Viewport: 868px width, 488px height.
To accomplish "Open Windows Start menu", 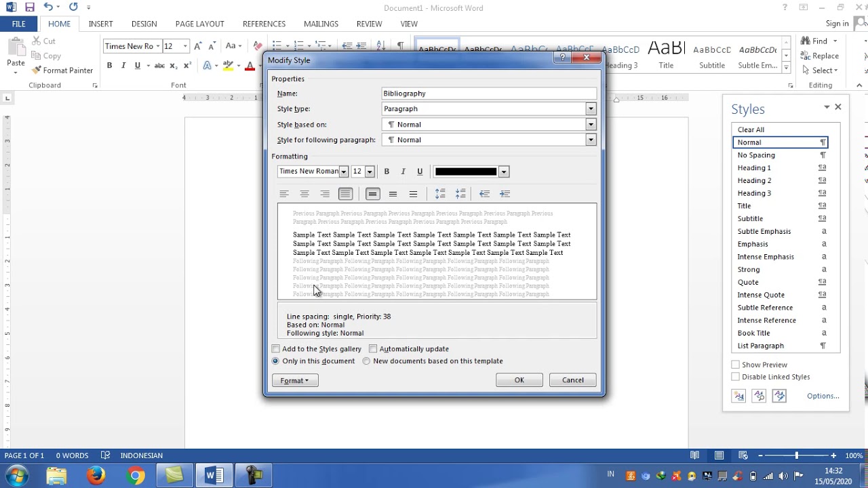I will click(17, 475).
